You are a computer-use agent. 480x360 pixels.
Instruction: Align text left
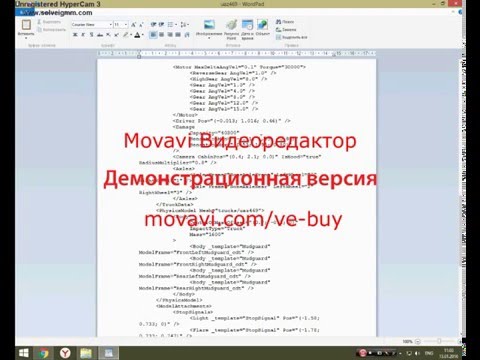(x=153, y=35)
